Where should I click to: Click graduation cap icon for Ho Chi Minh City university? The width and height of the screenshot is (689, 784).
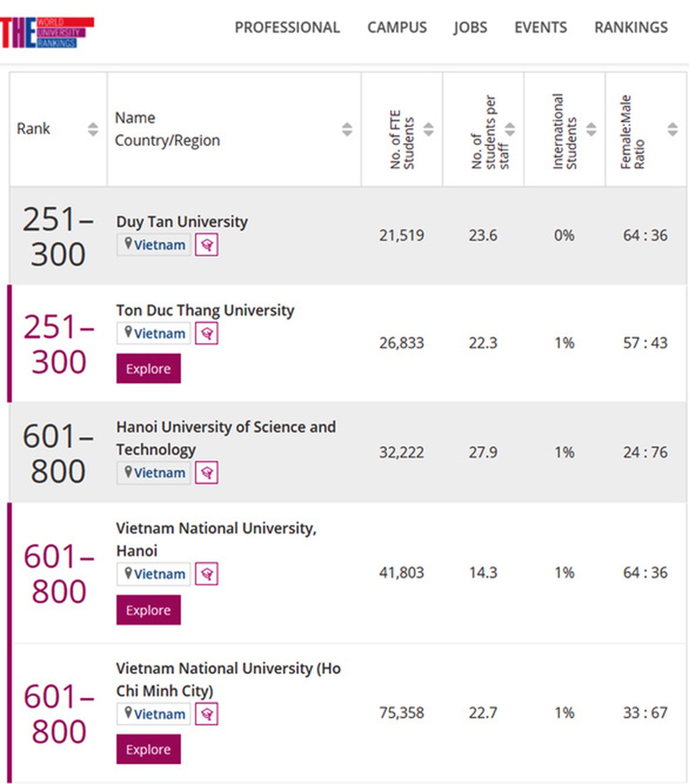(207, 714)
